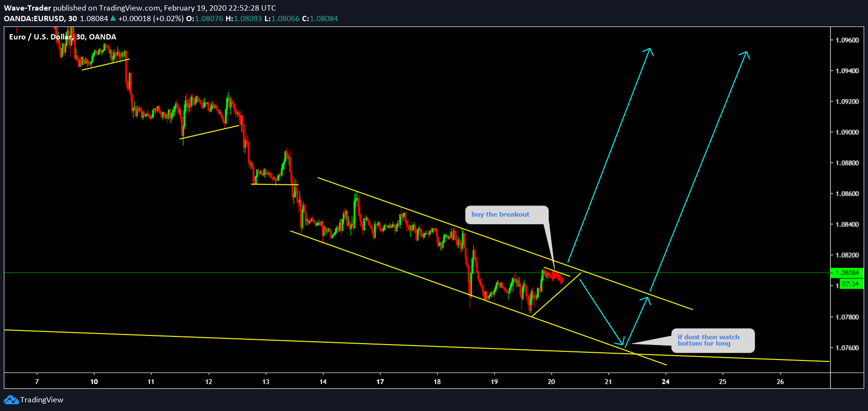This screenshot has width=868, height=411.
Task: Click date label 11 on time axis
Action: 151,382
